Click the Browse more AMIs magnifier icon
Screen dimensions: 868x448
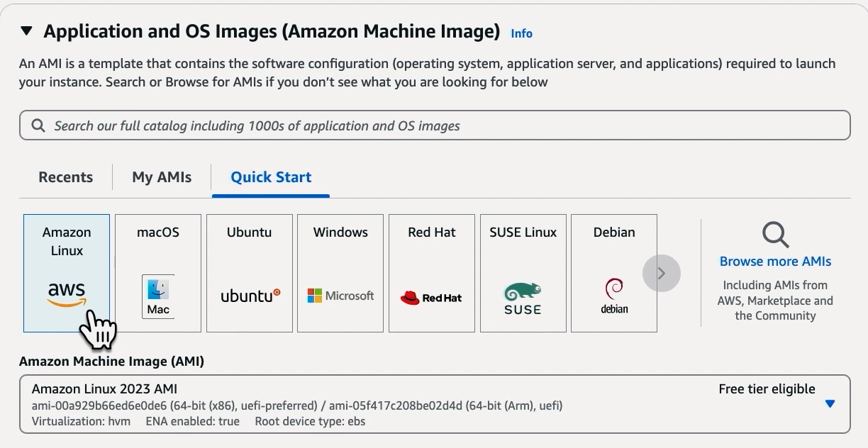point(775,235)
